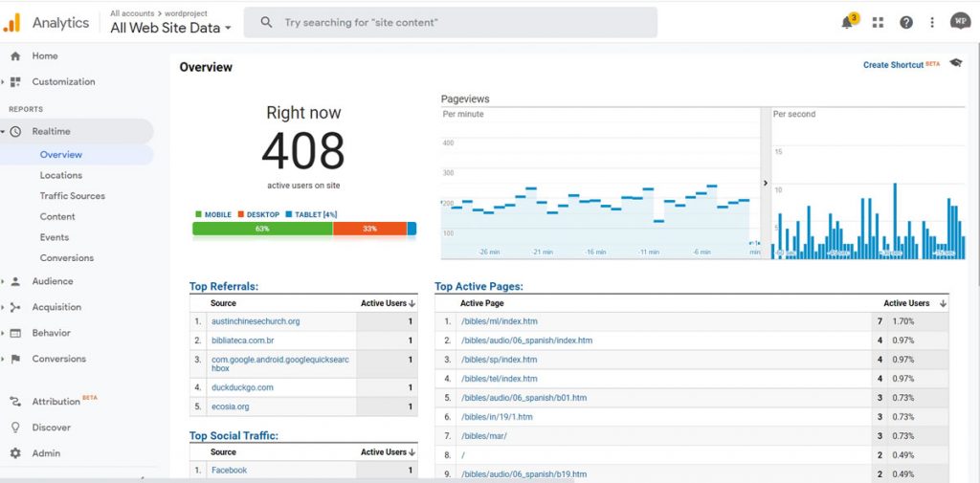Select Locations under Realtime
The width and height of the screenshot is (980, 483).
pos(60,175)
